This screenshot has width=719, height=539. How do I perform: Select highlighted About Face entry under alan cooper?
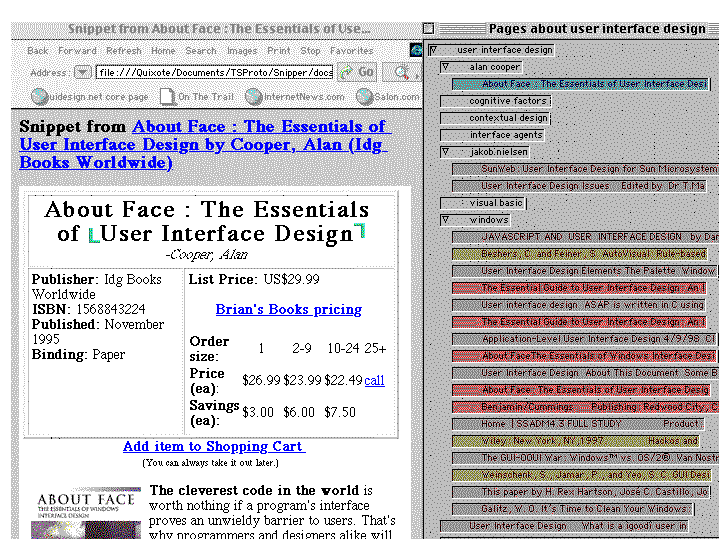pos(581,84)
